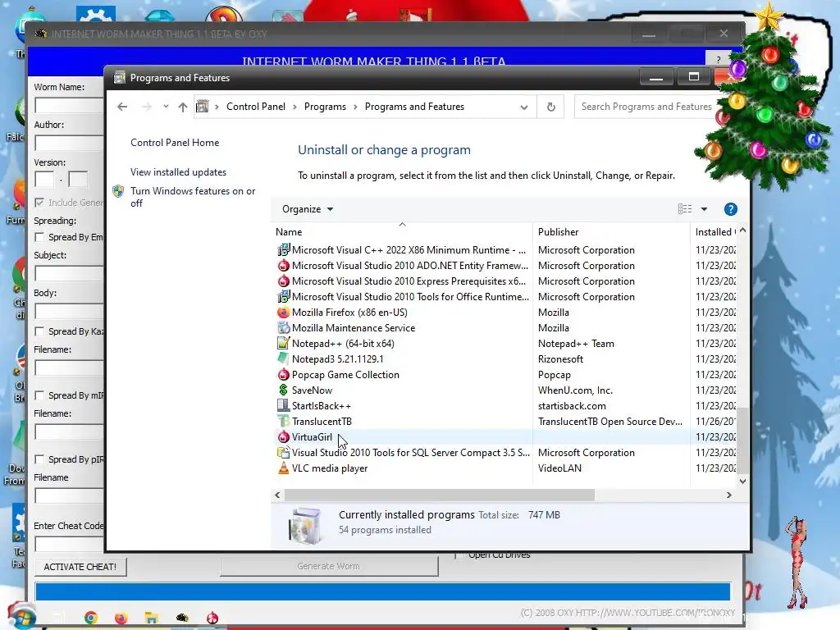Click the Worm Name input field
This screenshot has height=630, width=840.
point(69,105)
